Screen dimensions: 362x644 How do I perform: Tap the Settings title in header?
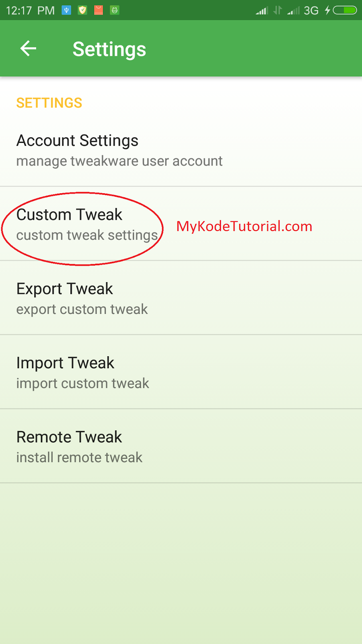[x=109, y=50]
